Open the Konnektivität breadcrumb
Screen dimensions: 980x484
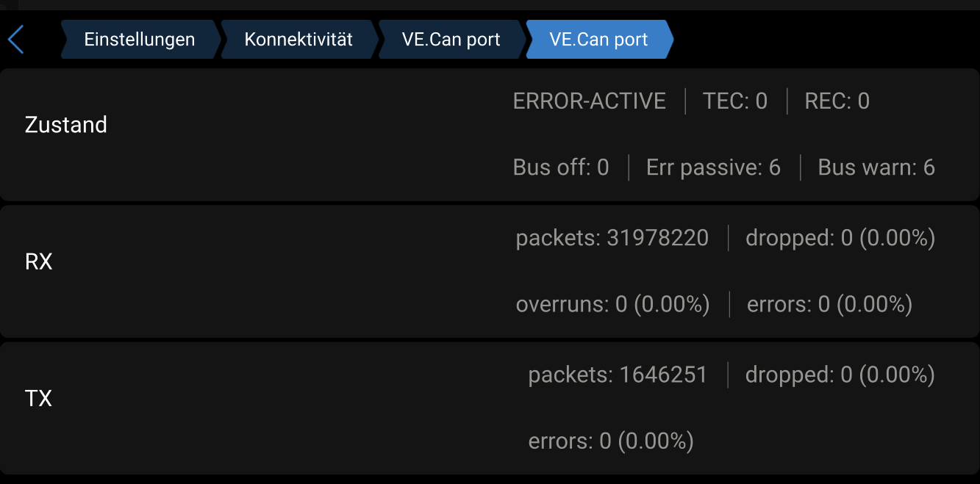coord(298,39)
